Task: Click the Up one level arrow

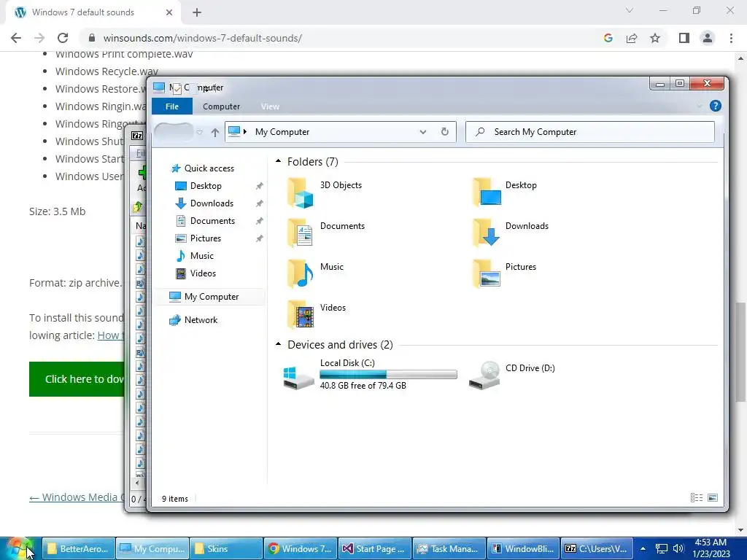Action: [x=215, y=133]
